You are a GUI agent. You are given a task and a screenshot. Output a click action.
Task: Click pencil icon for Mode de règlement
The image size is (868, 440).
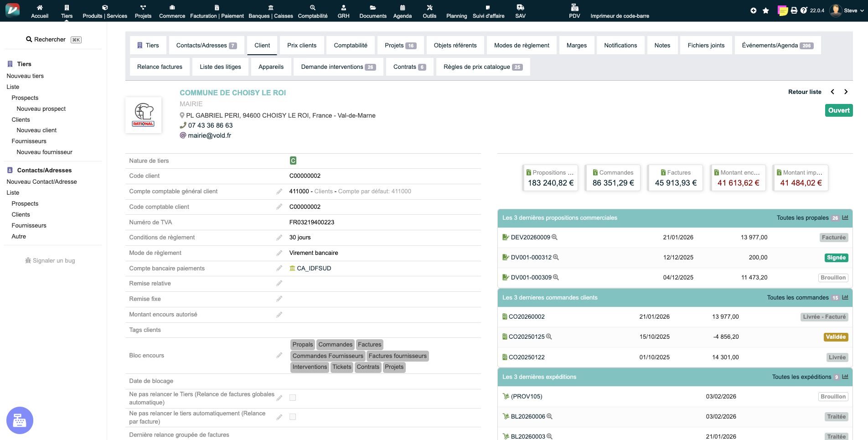[x=279, y=253]
